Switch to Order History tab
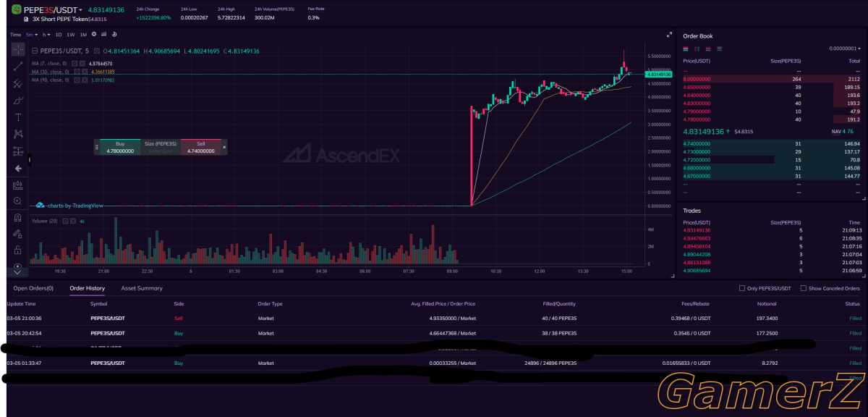This screenshot has width=868, height=417. coord(87,288)
